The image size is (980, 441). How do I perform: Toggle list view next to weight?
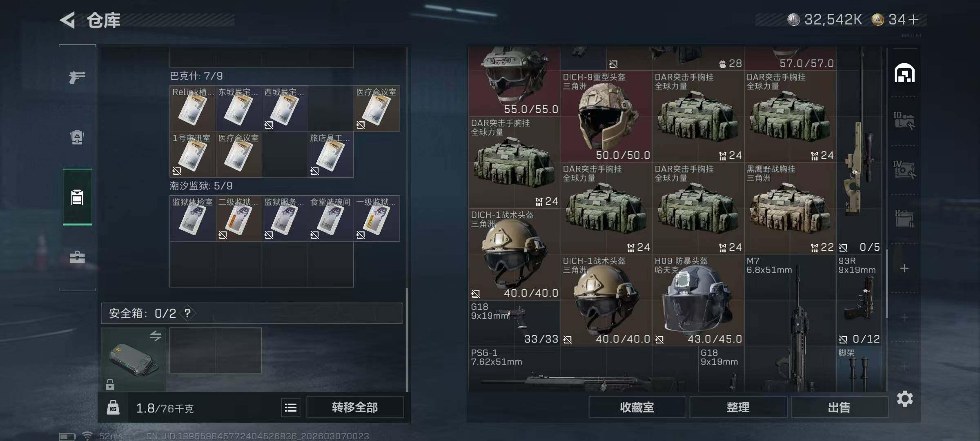click(x=291, y=408)
